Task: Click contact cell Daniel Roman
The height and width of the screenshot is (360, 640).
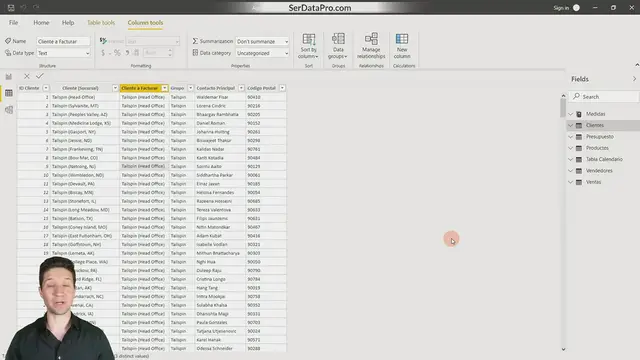Action: [x=220, y=123]
